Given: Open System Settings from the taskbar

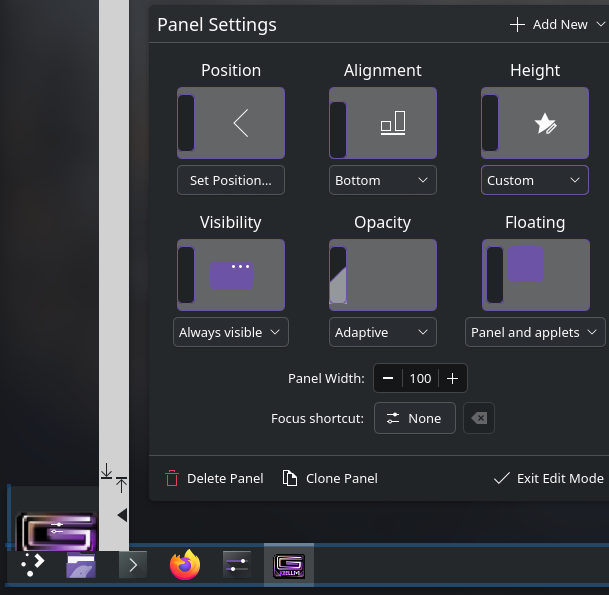Looking at the screenshot, I should pyautogui.click(x=237, y=565).
